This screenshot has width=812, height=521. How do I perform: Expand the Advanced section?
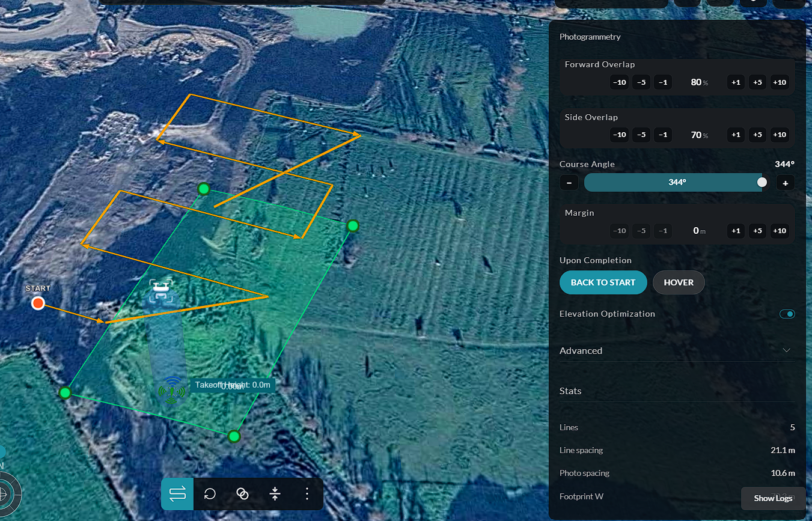point(677,350)
